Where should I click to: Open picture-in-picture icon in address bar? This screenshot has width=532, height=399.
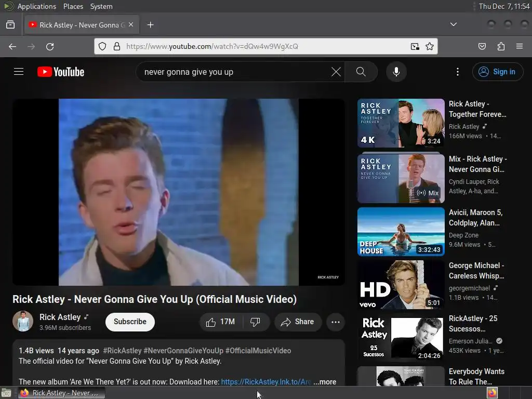pyautogui.click(x=415, y=46)
